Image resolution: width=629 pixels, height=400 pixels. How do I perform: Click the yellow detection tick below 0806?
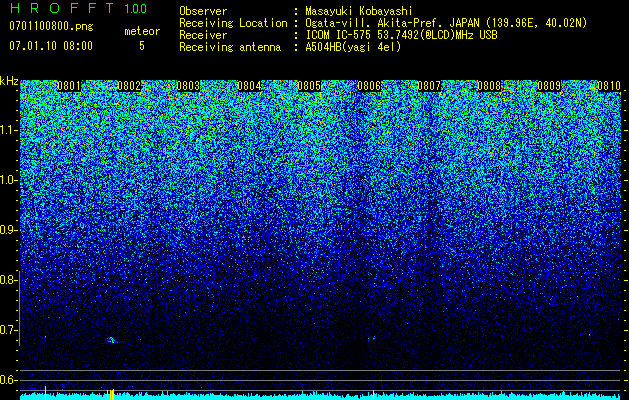(x=373, y=395)
